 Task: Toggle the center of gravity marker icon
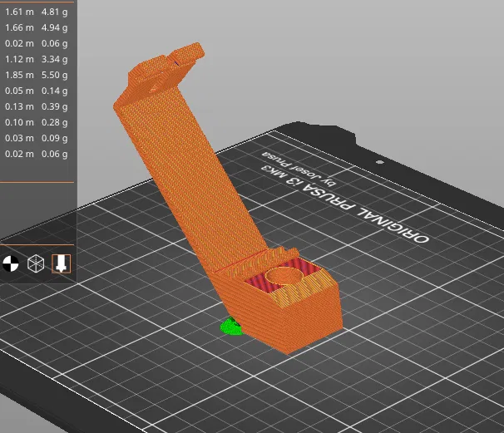pyautogui.click(x=11, y=263)
